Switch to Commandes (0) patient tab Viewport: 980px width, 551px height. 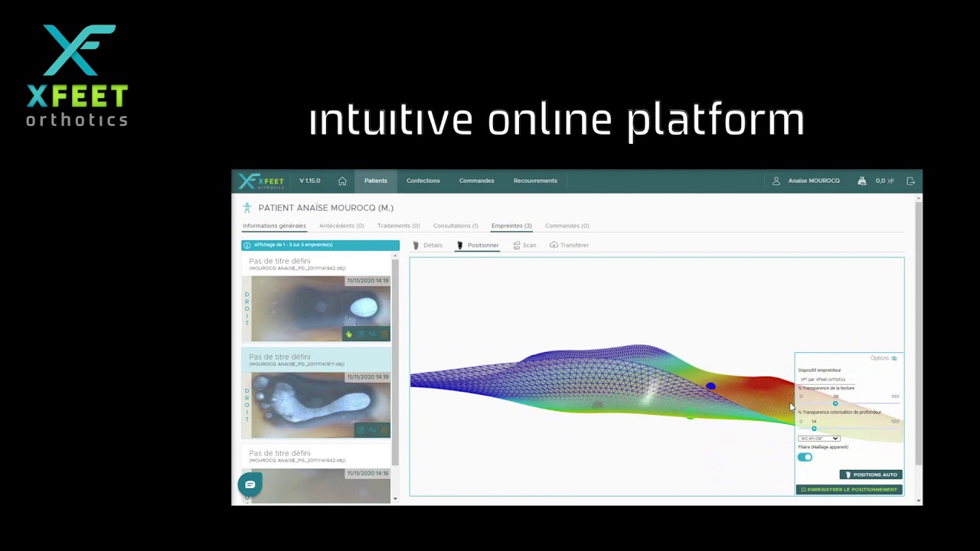(x=567, y=226)
